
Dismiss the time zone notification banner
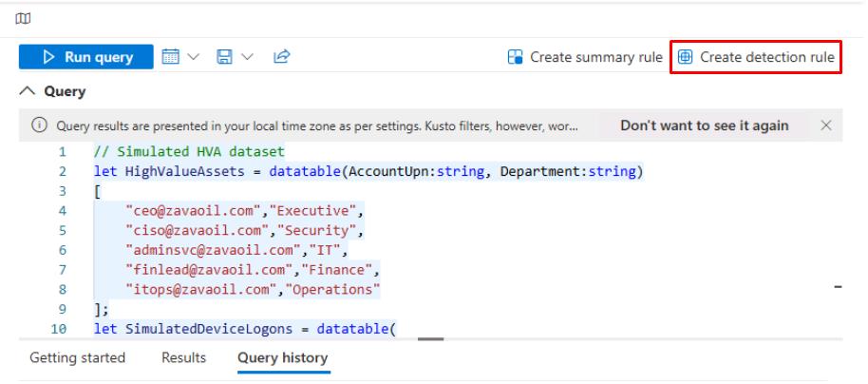(x=825, y=126)
